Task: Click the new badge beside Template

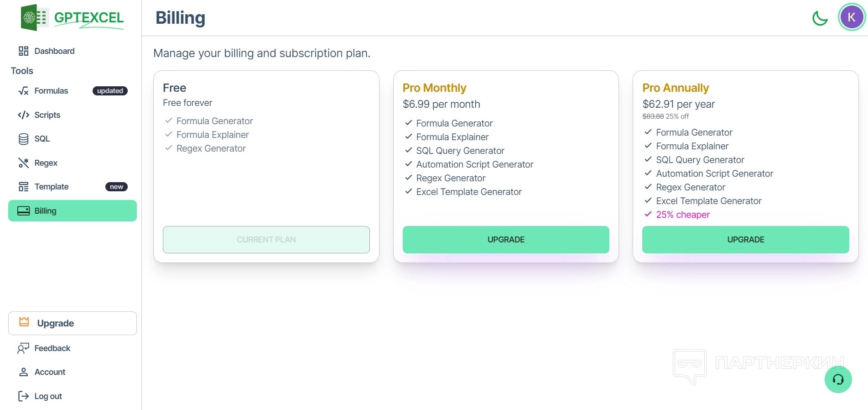Action: 116,187
